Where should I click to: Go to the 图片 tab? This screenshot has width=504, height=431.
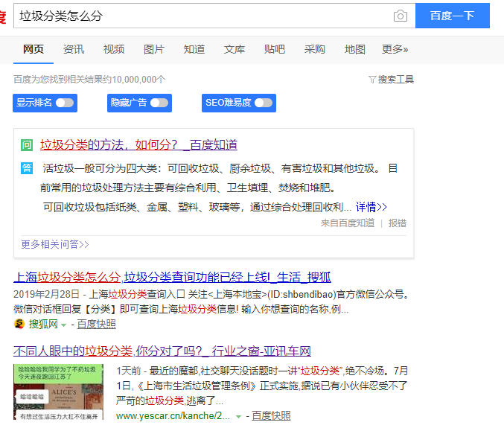coord(154,49)
